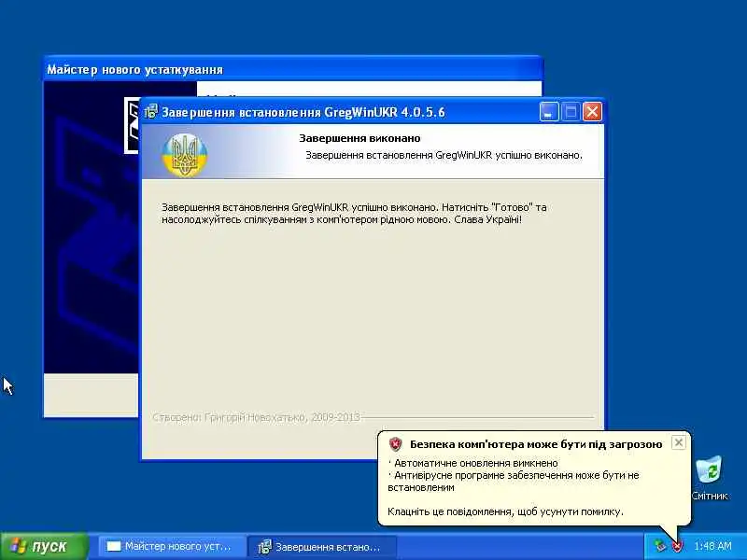Open the Смітник recycle bin icon
747x560 pixels.
click(710, 478)
